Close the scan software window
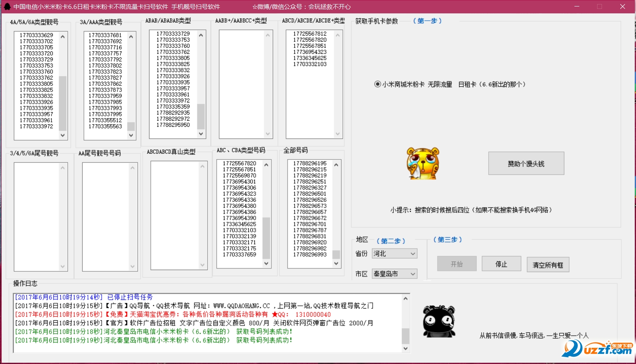This screenshot has height=364, width=636. click(623, 6)
